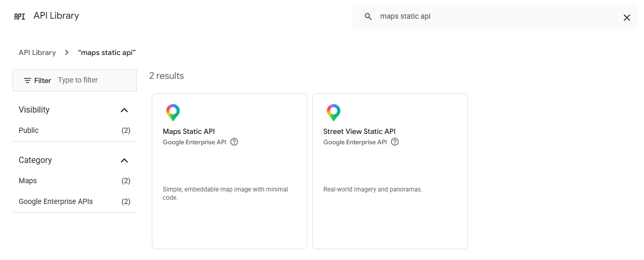Screen dimensions: 644x260
Task: Click the 2 results count text
Action: point(166,76)
